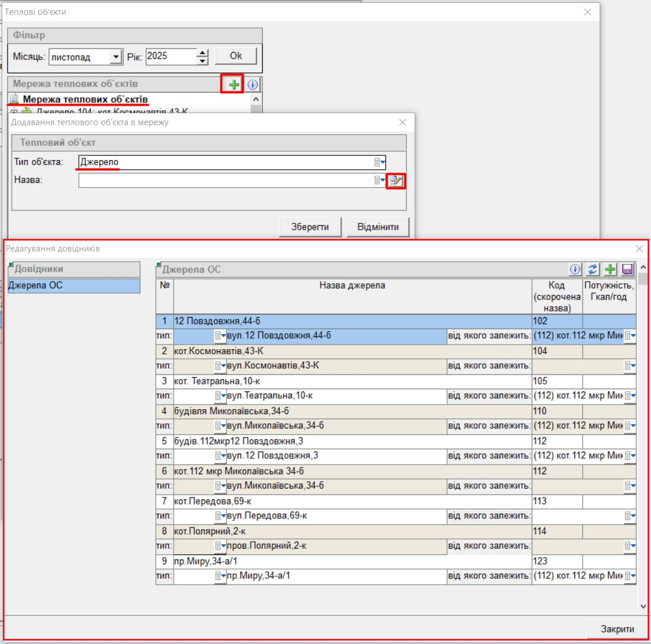
Task: Open info icon in Мережа теплових об'єктів header
Action: point(252,85)
